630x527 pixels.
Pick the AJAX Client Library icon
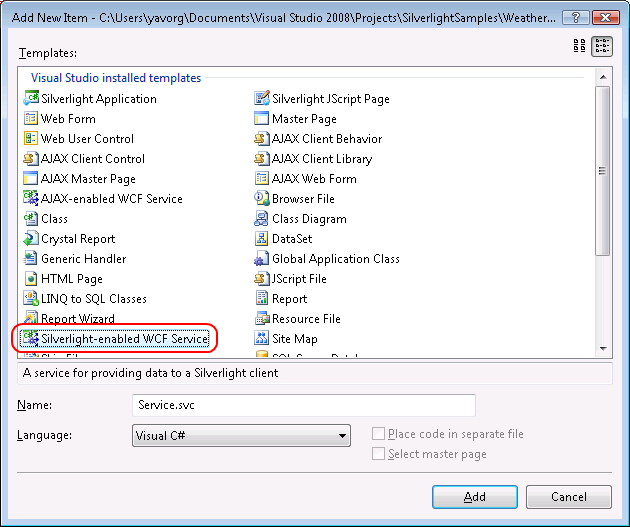pyautogui.click(x=262, y=159)
